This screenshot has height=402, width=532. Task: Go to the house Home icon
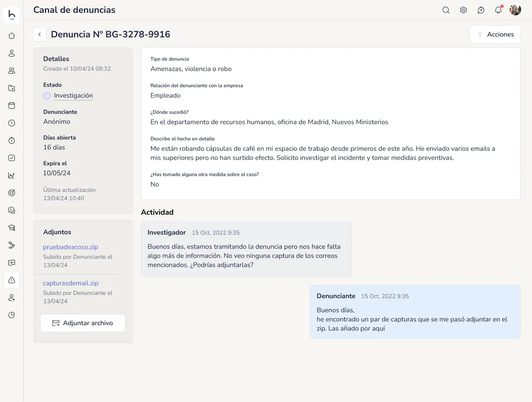coord(12,36)
